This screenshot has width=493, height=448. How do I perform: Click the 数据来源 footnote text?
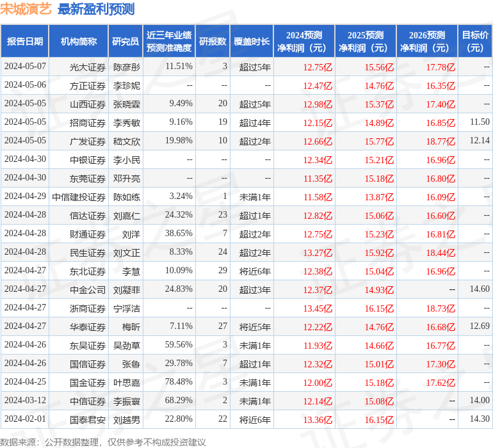[x=103, y=442]
